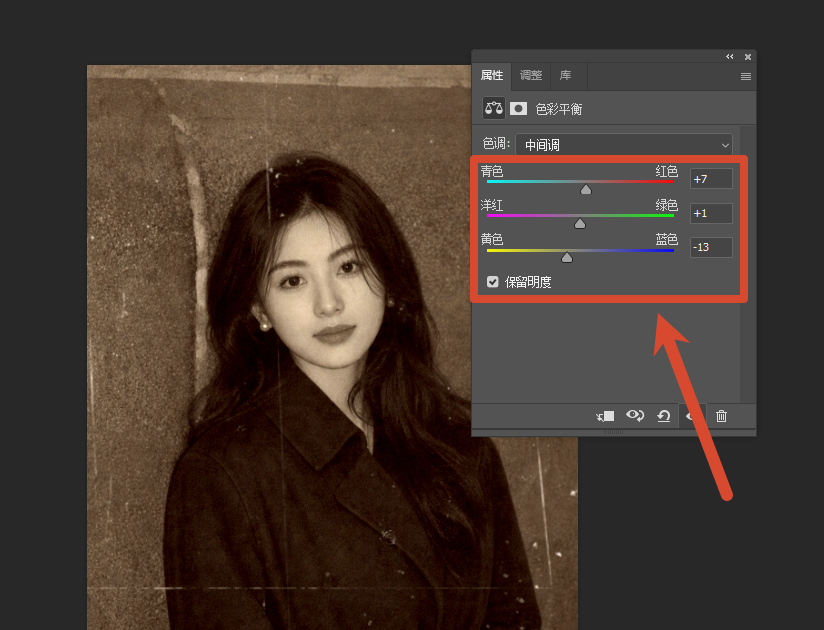
Task: Delete adjustment layer with trash icon
Action: (721, 416)
